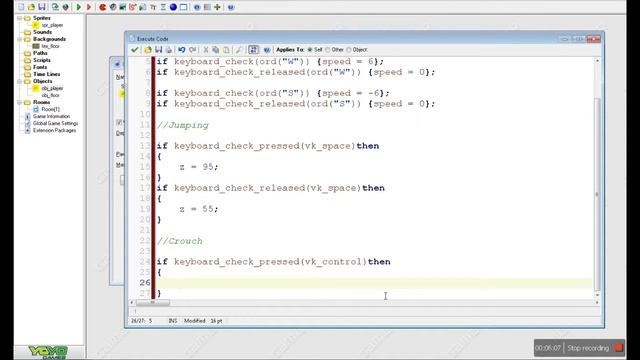The height and width of the screenshot is (360, 640).
Task: Copy selected code in the editor toolbar
Action: (216, 49)
